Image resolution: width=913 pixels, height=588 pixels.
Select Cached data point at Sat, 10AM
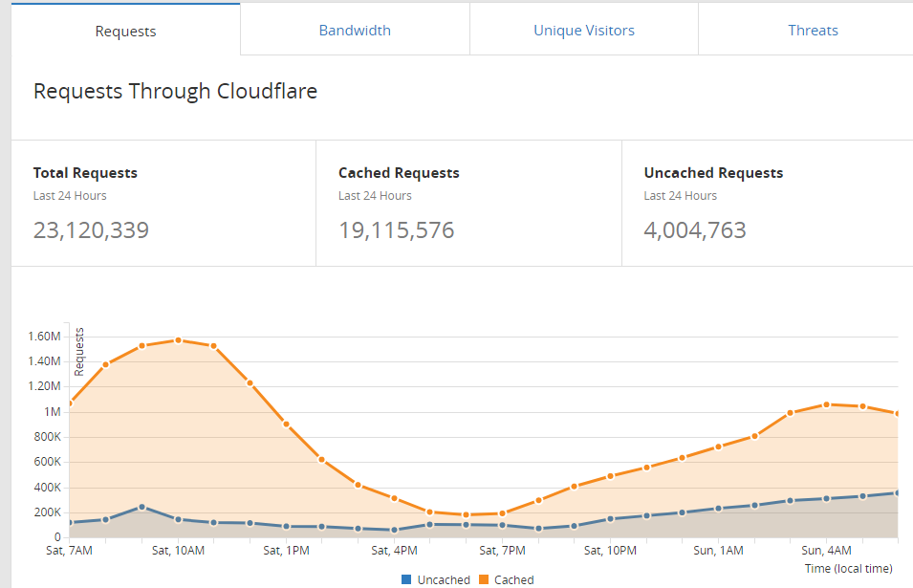(178, 340)
